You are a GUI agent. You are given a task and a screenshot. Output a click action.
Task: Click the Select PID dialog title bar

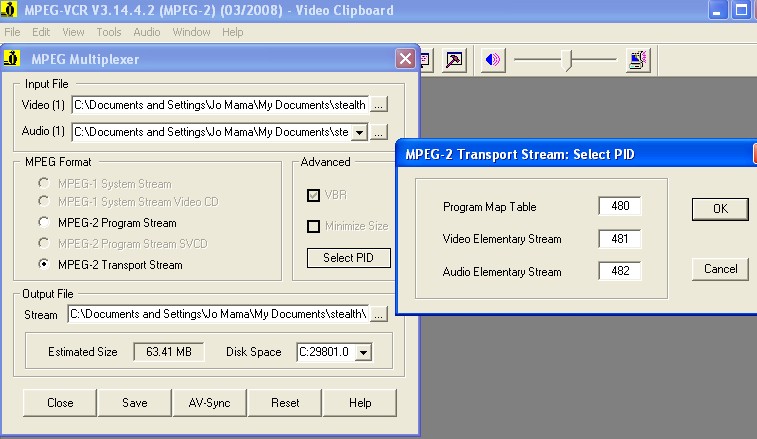[x=575, y=155]
